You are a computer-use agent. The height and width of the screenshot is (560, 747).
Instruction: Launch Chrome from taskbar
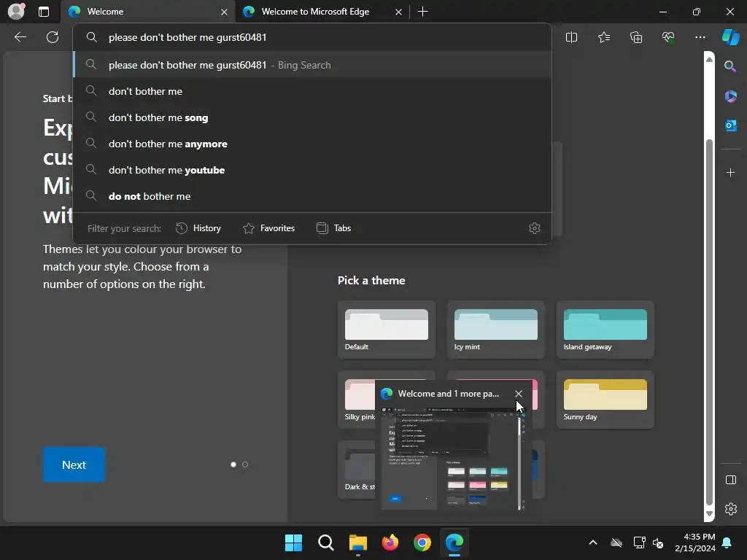422,542
